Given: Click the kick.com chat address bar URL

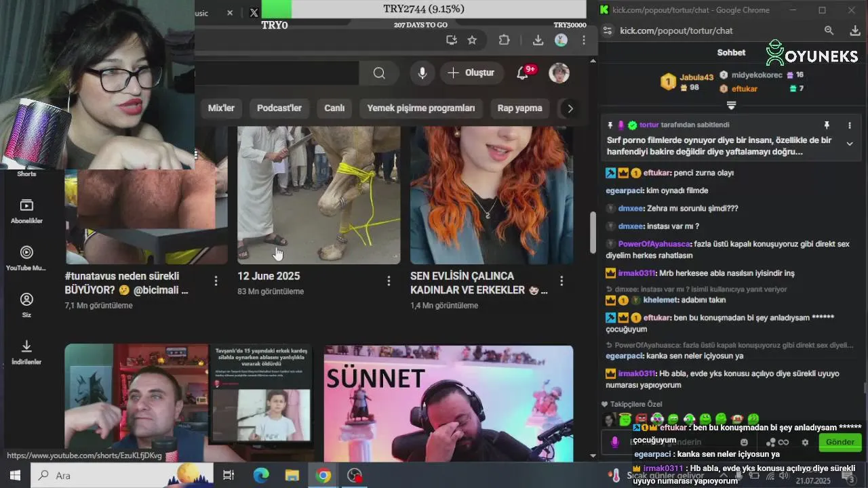Looking at the screenshot, I should click(676, 30).
